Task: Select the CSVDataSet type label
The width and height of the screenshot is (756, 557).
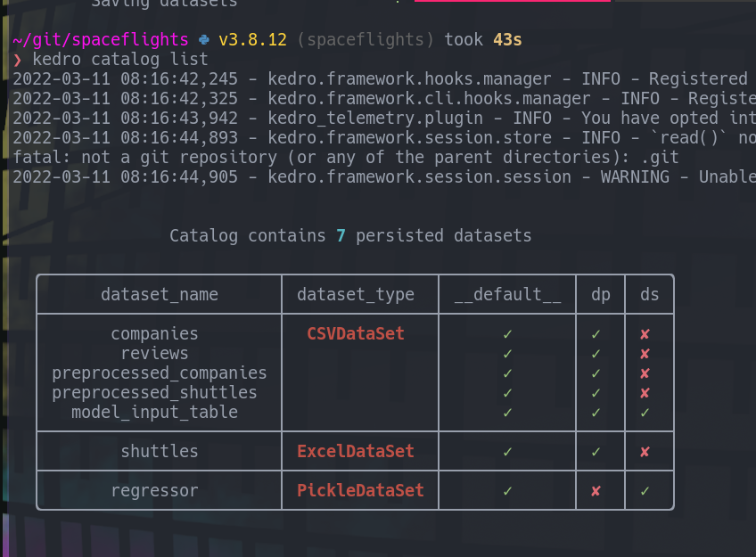Action: tap(355, 333)
